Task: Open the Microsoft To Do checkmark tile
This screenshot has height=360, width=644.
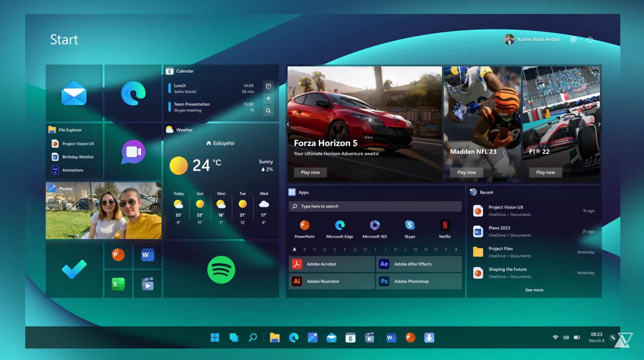Action: point(74,269)
